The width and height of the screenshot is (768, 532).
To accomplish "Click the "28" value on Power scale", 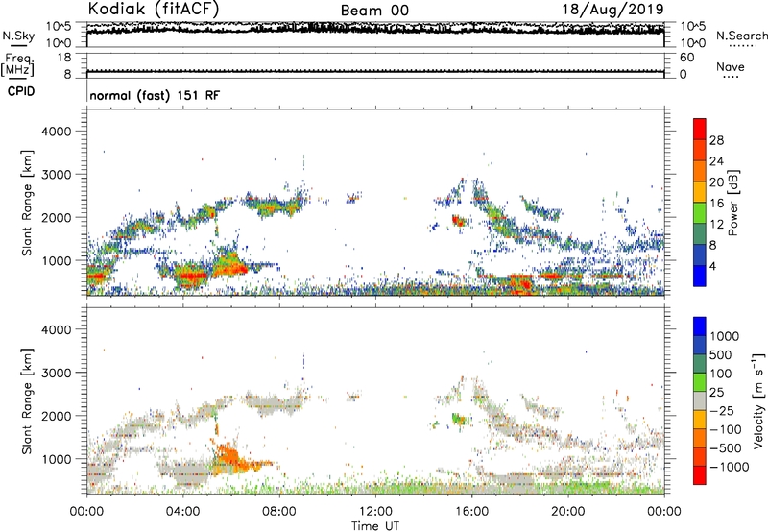I will [x=716, y=140].
